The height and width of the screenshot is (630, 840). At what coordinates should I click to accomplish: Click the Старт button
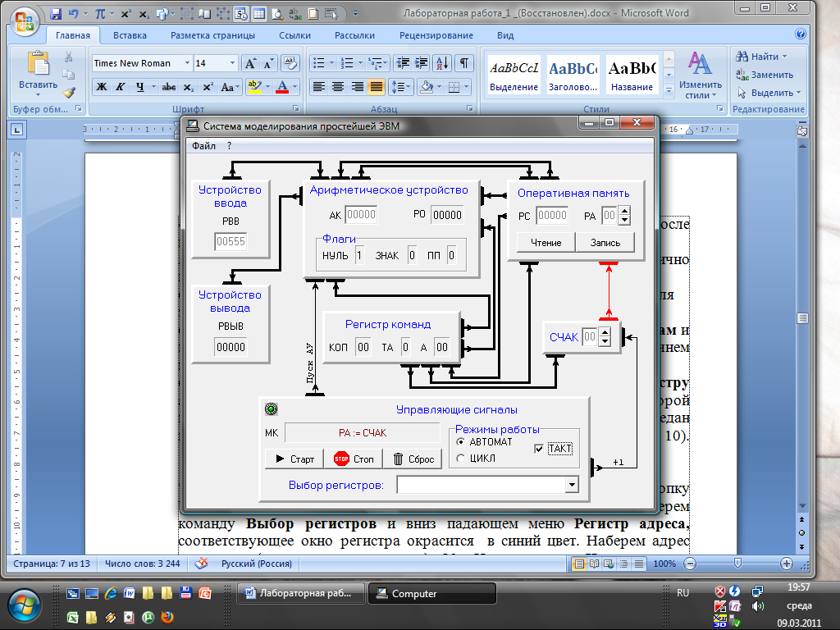pyautogui.click(x=294, y=459)
